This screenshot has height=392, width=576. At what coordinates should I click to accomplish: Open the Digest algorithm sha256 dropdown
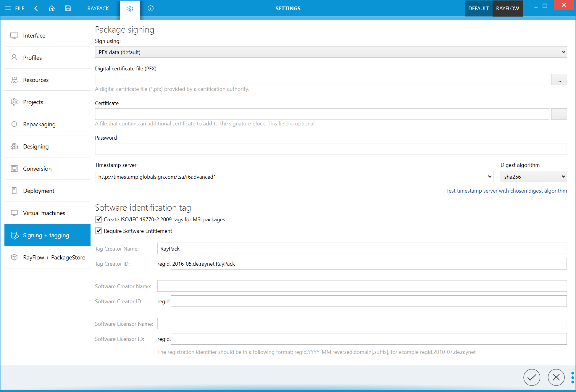click(x=534, y=177)
